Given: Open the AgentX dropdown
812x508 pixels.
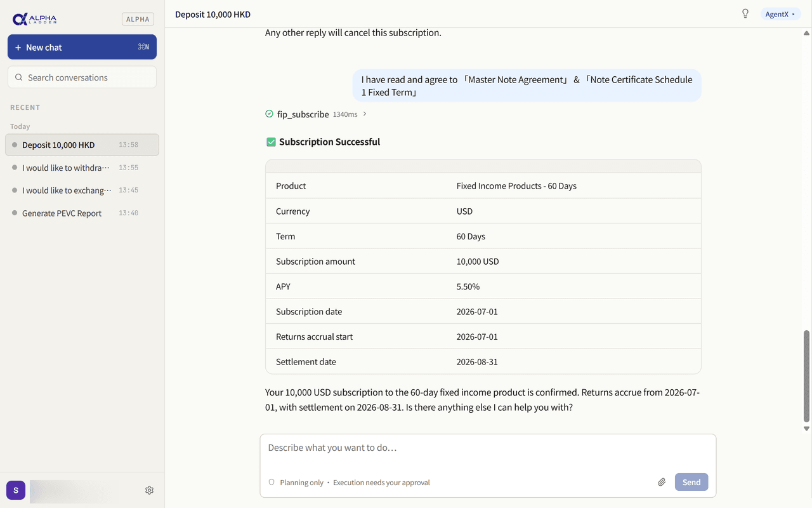Looking at the screenshot, I should coord(780,14).
